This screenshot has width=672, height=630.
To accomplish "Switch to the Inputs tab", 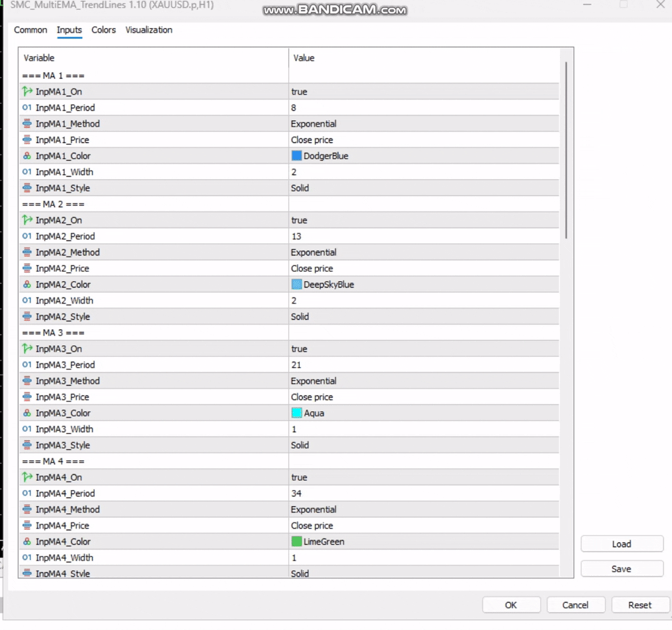I will coord(69,30).
